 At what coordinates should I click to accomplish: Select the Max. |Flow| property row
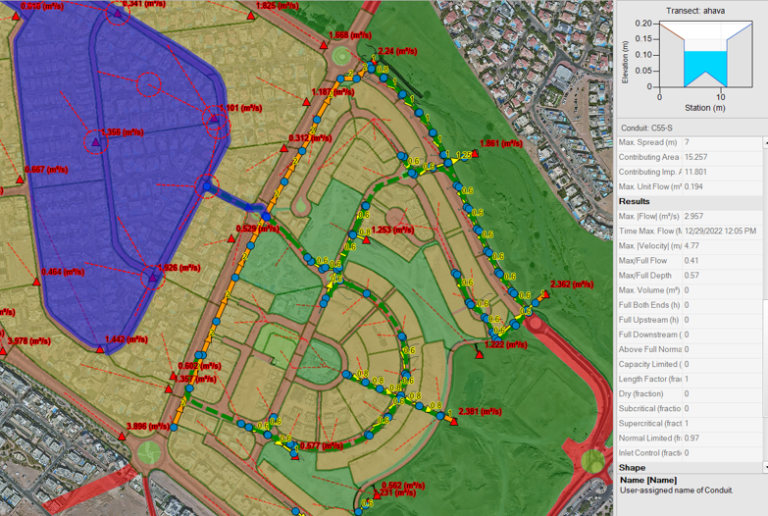650,216
